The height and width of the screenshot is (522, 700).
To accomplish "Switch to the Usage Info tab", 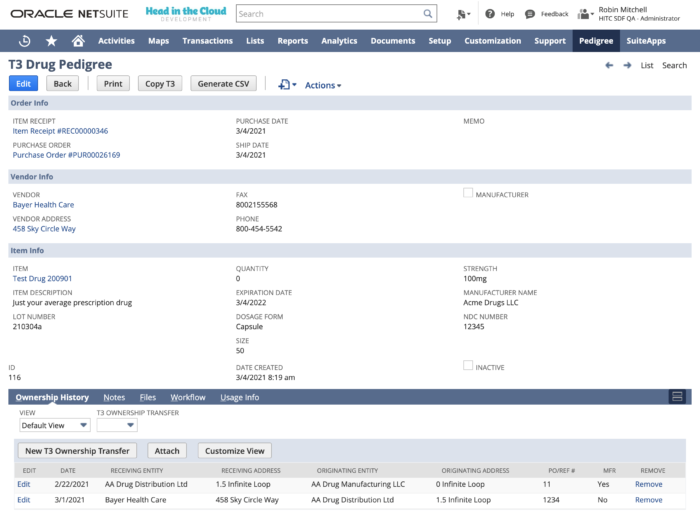I will [x=239, y=397].
